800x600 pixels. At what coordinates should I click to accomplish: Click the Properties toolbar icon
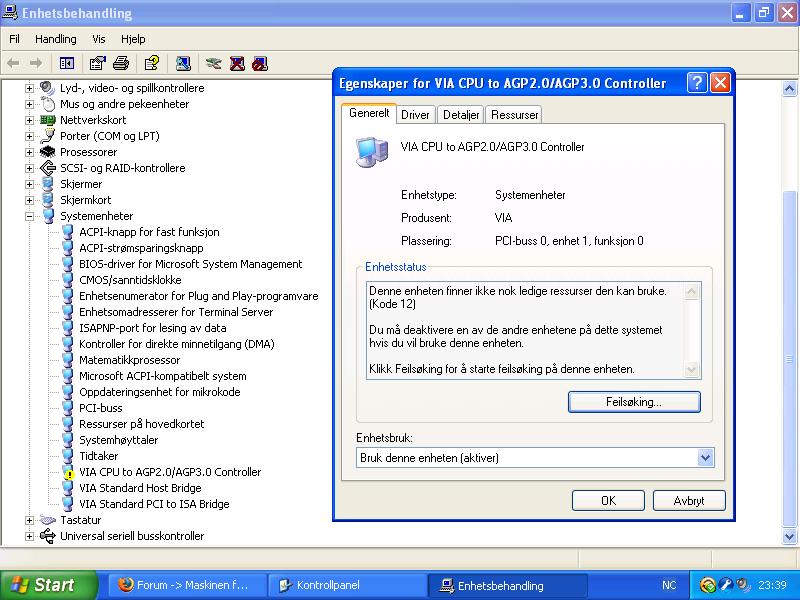point(98,63)
